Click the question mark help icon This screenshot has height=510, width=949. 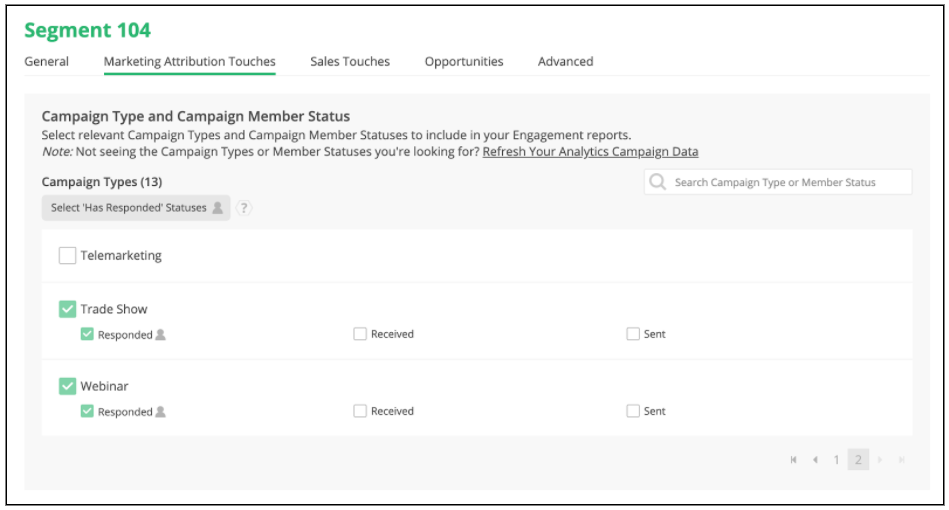point(244,208)
